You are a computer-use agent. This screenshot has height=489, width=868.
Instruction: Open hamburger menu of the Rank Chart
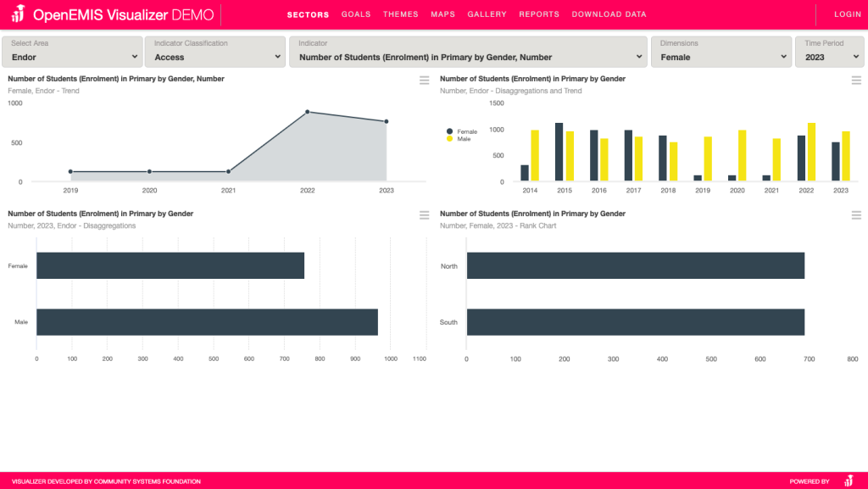click(856, 215)
